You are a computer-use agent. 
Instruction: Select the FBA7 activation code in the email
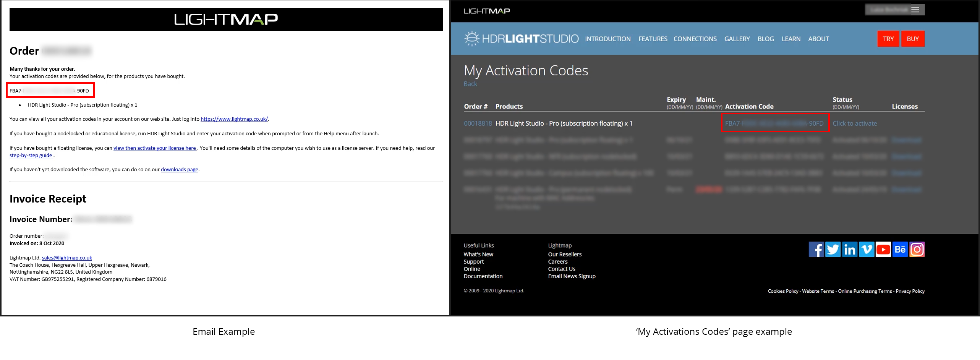(49, 91)
